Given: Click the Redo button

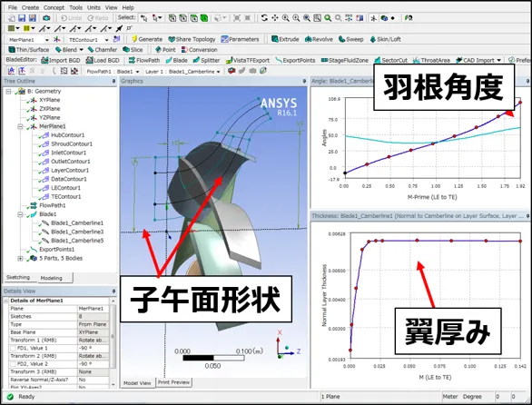Looking at the screenshot, I should (x=98, y=18).
